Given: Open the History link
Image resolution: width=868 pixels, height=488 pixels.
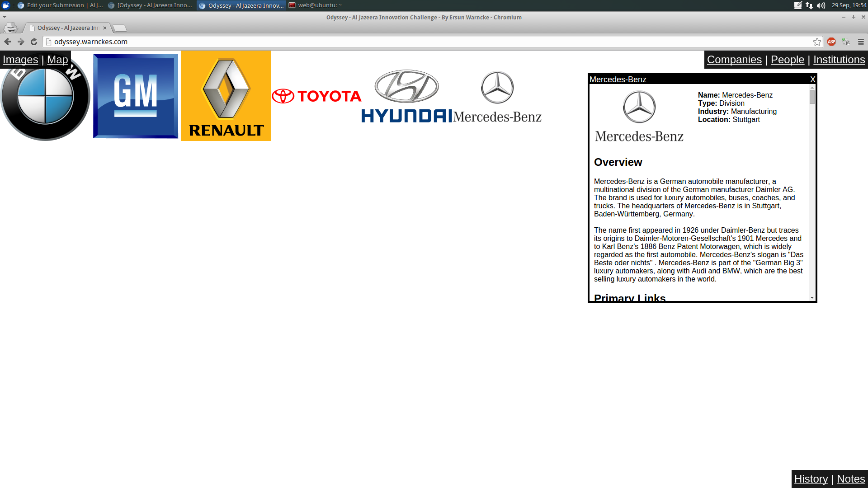Looking at the screenshot, I should coord(811,479).
